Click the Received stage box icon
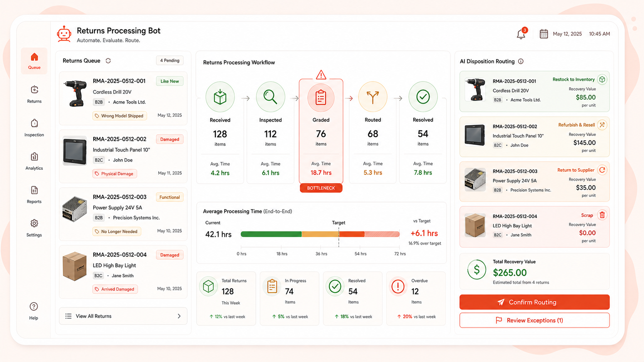 [x=220, y=97]
